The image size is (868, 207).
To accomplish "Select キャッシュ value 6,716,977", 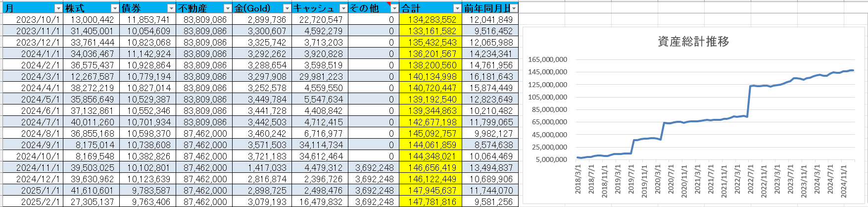I will pyautogui.click(x=320, y=134).
